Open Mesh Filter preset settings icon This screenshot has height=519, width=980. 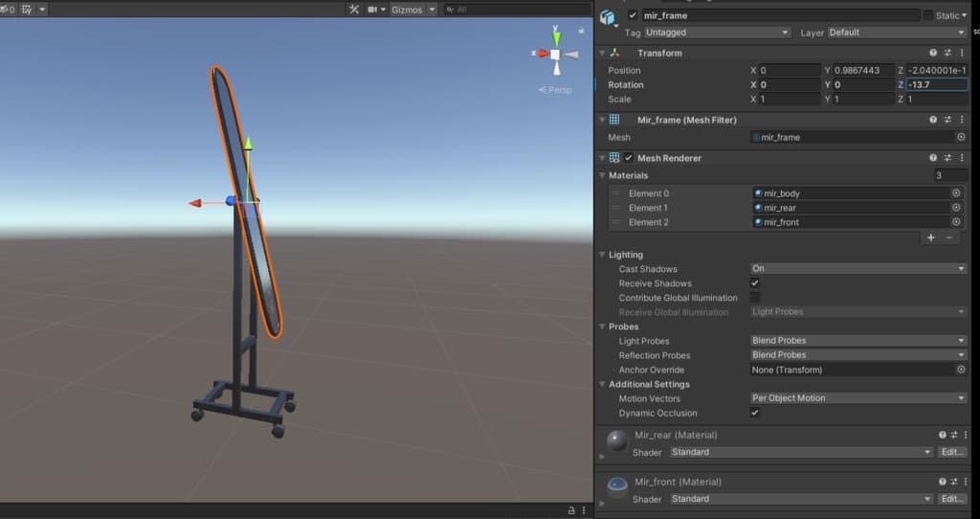point(947,120)
